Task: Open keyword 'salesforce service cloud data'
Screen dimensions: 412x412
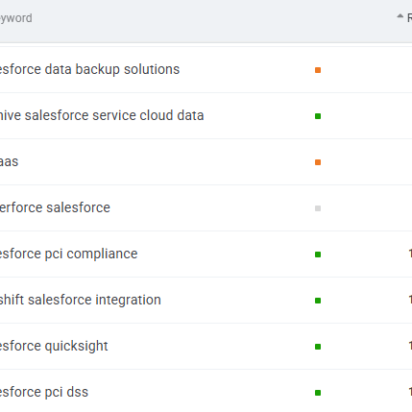Action: 102,116
